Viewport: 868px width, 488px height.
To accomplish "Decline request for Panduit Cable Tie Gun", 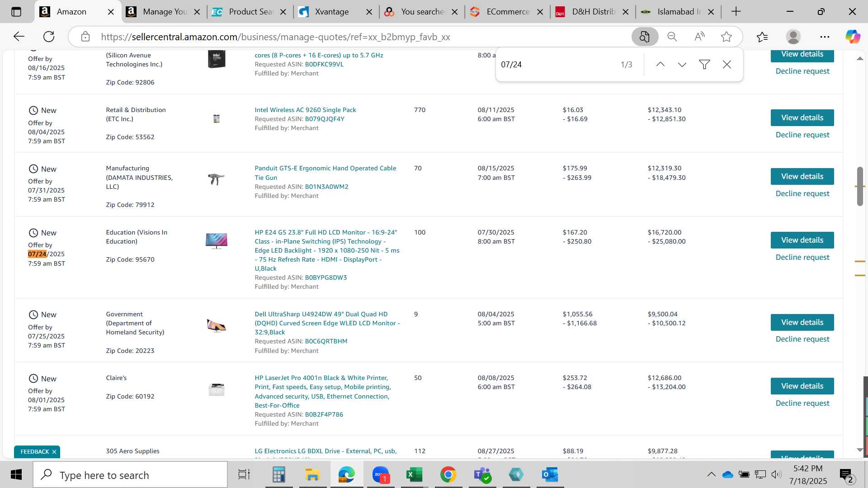I will tap(802, 194).
